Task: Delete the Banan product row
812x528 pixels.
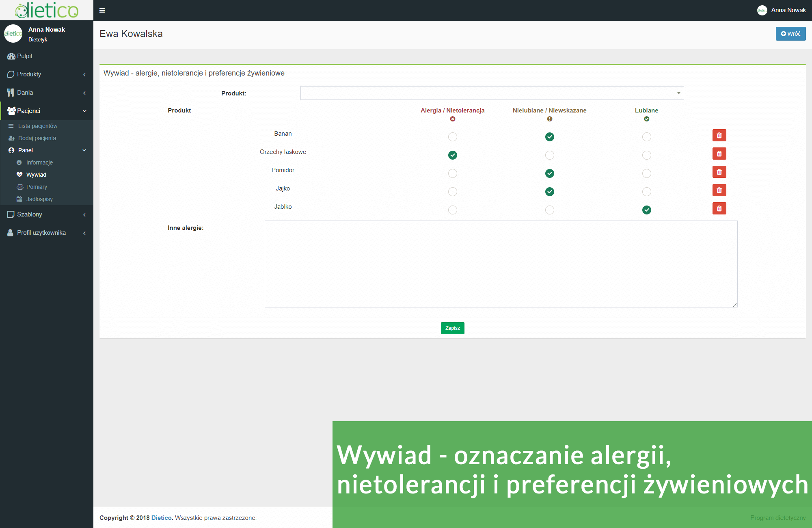Action: tap(719, 135)
